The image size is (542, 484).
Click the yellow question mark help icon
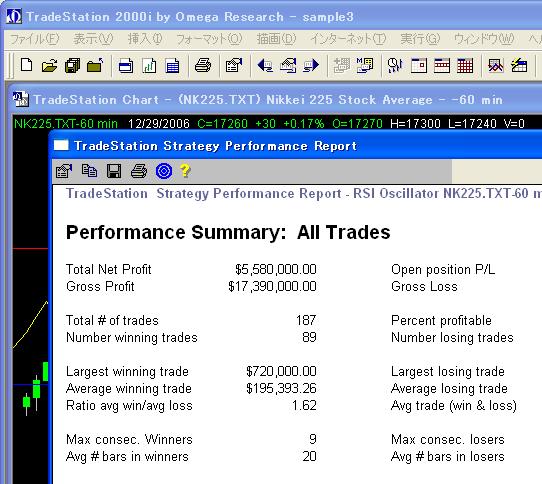click(185, 171)
